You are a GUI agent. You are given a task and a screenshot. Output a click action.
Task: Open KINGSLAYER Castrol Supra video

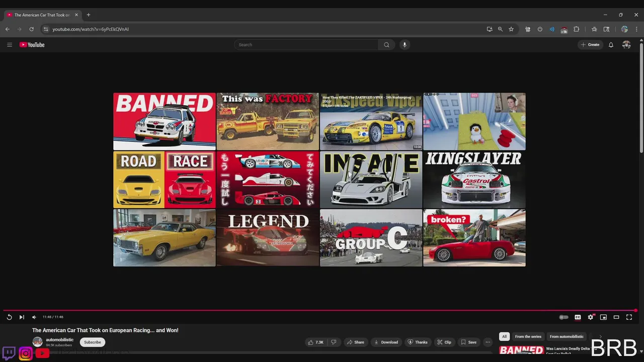[x=474, y=179]
